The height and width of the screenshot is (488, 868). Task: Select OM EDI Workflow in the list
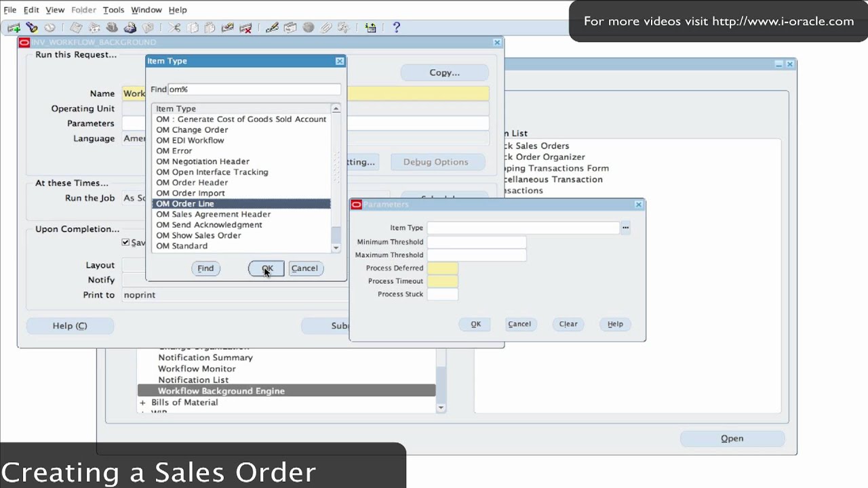(242, 140)
